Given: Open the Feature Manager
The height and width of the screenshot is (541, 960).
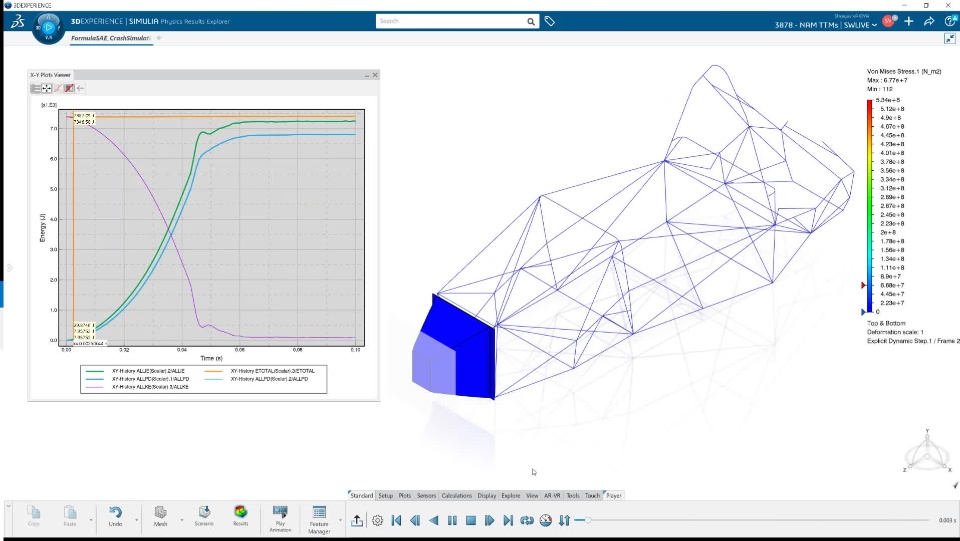Looking at the screenshot, I should click(319, 519).
